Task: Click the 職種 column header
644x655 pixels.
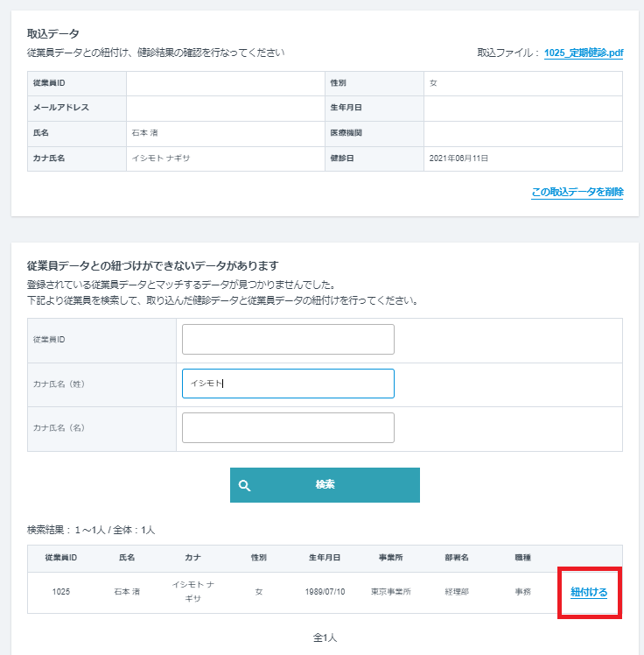Action: (x=522, y=558)
